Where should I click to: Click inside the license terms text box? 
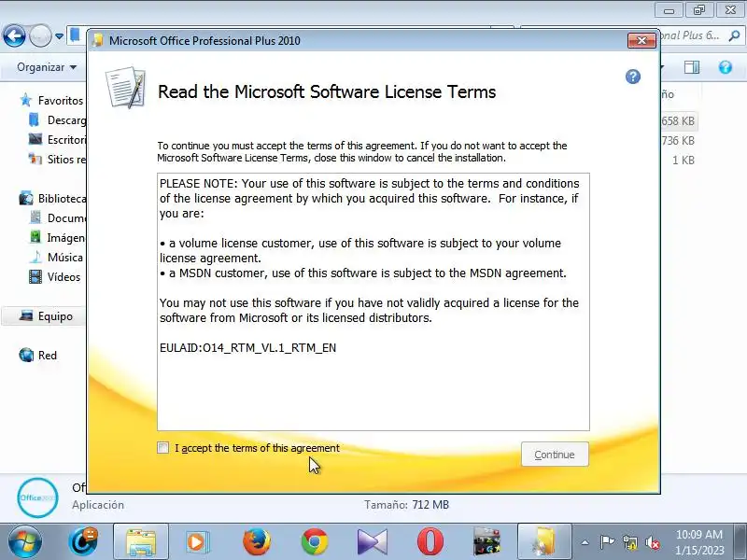point(373,301)
